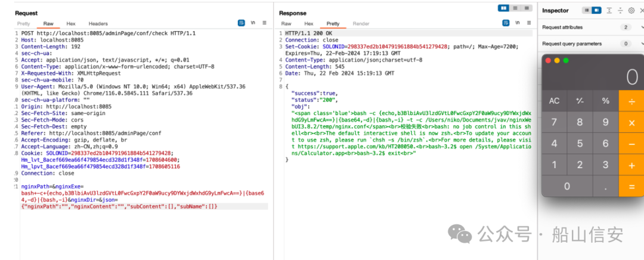Viewport: 644px width, 260px height.
Task: Select side-by-side split layout view
Action: (503, 8)
